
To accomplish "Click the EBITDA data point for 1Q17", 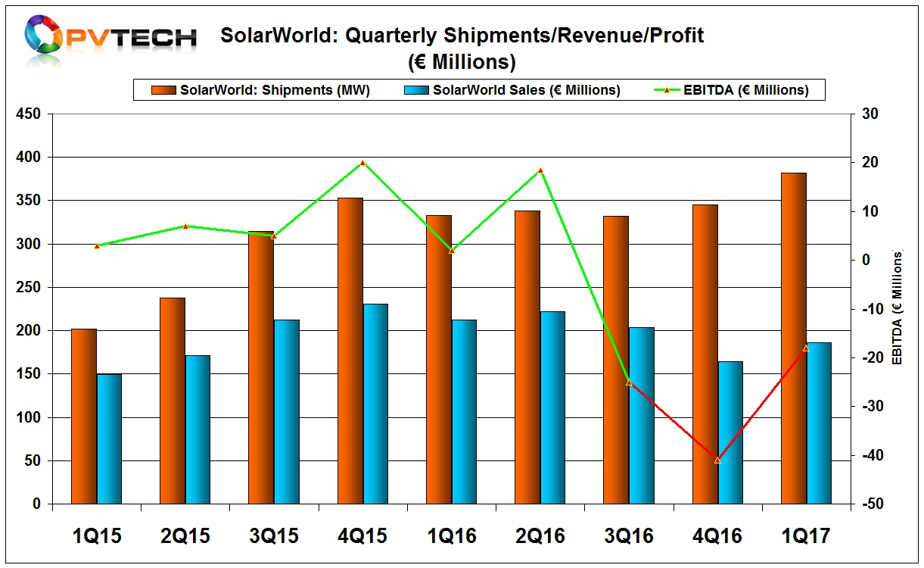I will pyautogui.click(x=805, y=348).
